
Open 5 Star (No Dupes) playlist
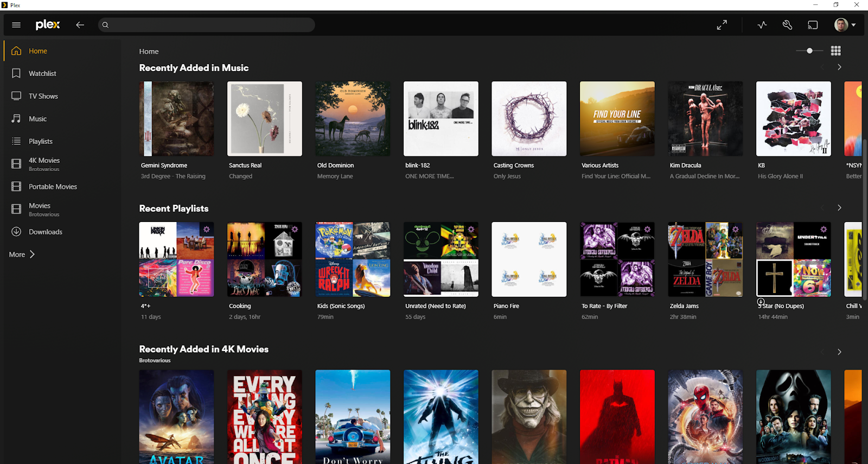coord(794,259)
